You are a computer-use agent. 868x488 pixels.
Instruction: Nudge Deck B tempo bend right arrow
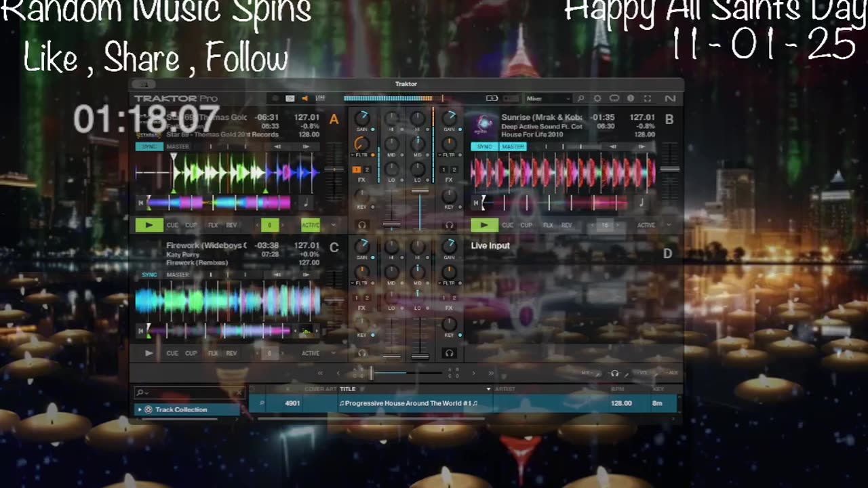click(642, 146)
